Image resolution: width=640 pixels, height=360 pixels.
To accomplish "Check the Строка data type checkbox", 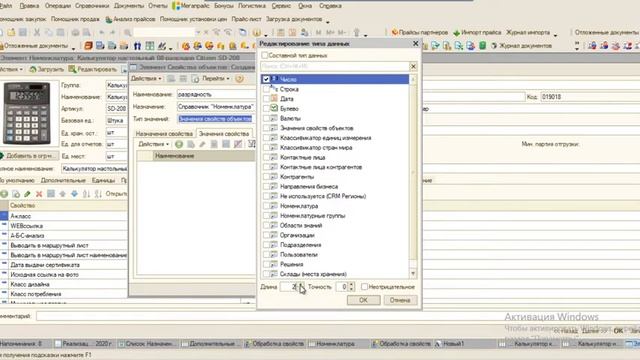I will [x=266, y=89].
